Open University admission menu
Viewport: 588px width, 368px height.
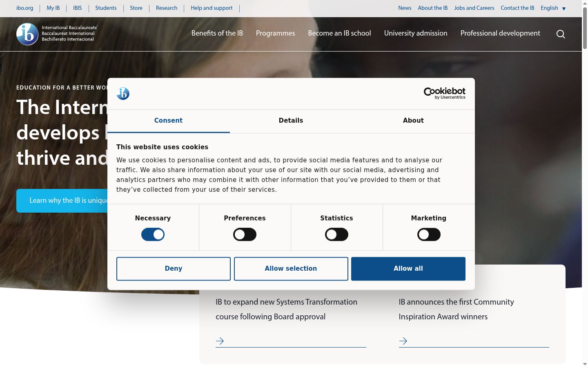point(416,33)
